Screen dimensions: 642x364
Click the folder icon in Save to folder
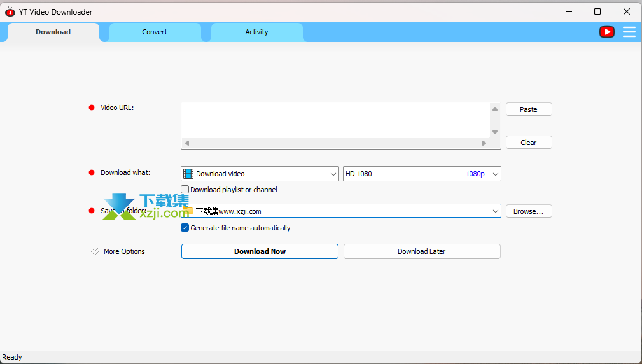[188, 211]
